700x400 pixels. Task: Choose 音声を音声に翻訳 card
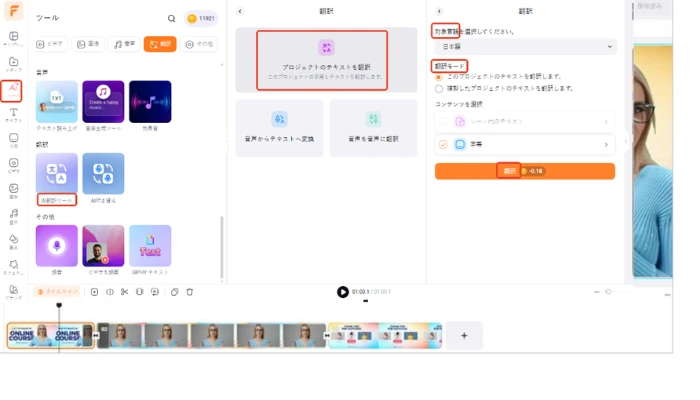pyautogui.click(x=374, y=128)
